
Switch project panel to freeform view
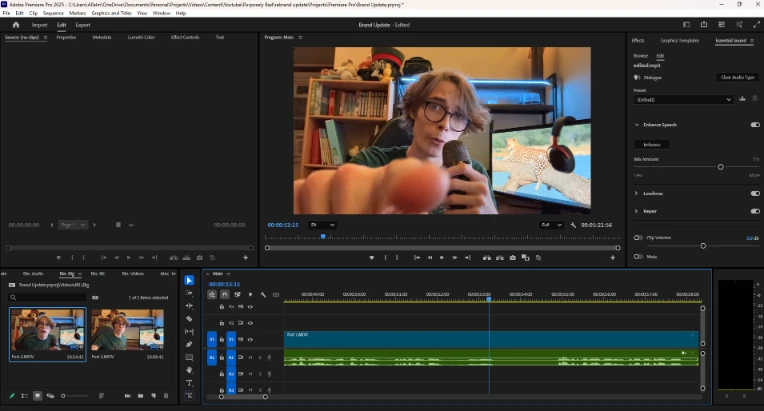[x=50, y=396]
